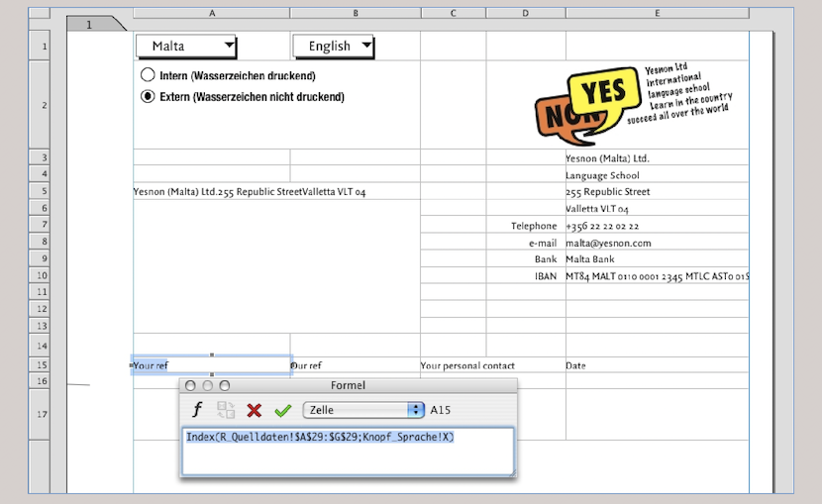The height and width of the screenshot is (504, 822).
Task: Select the Extern watermark radio option
Action: coord(149,97)
